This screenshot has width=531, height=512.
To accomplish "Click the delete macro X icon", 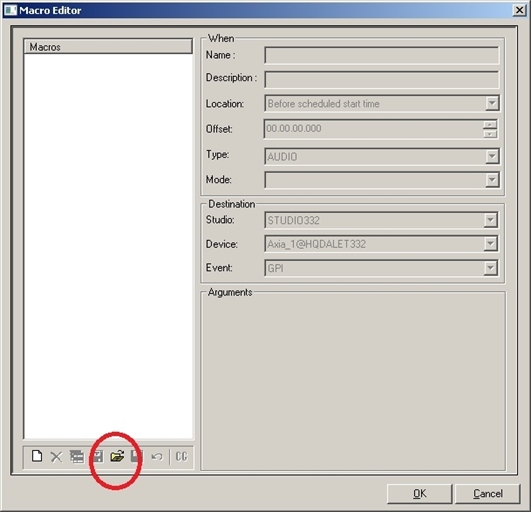I will pos(56,456).
